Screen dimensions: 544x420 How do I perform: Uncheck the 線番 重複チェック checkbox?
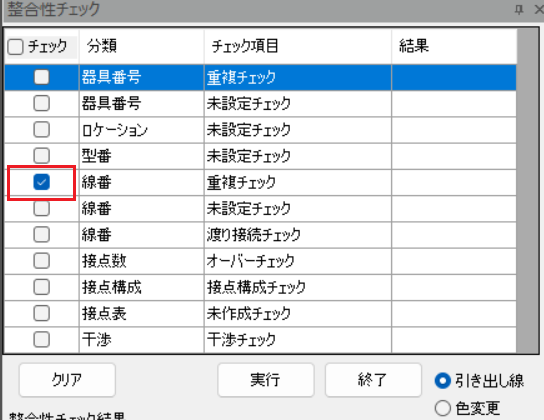(42, 182)
